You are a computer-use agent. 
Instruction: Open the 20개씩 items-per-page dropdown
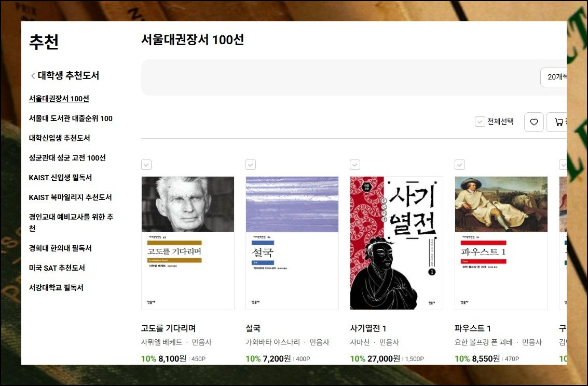pyautogui.click(x=554, y=77)
